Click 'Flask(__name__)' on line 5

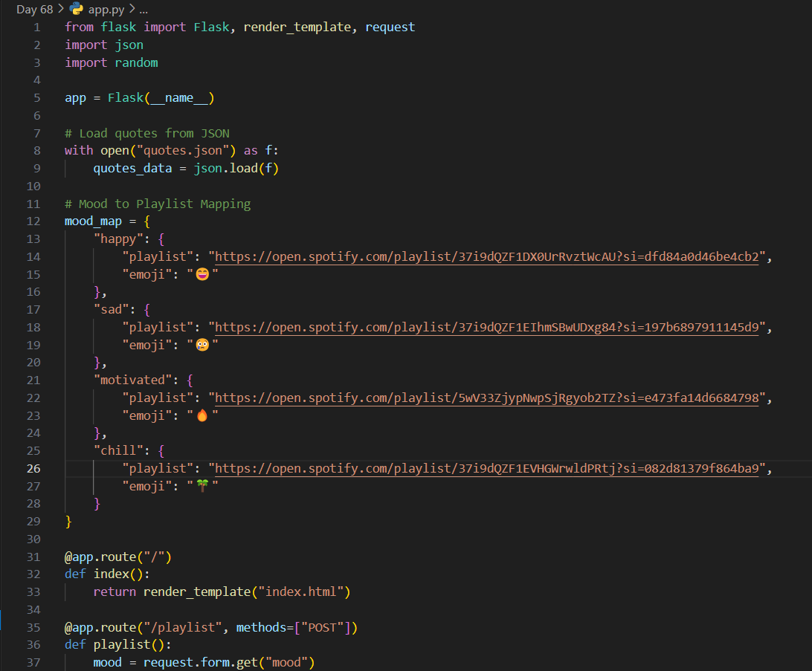click(161, 98)
